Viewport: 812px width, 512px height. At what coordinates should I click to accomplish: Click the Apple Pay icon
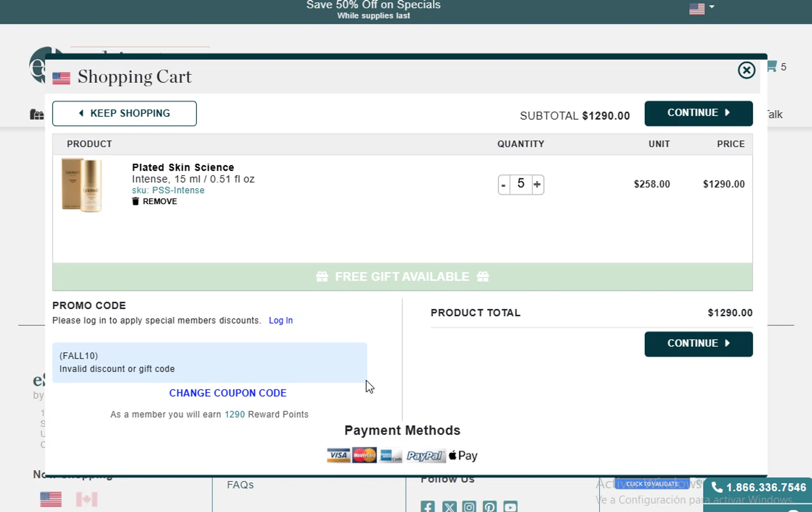(463, 456)
